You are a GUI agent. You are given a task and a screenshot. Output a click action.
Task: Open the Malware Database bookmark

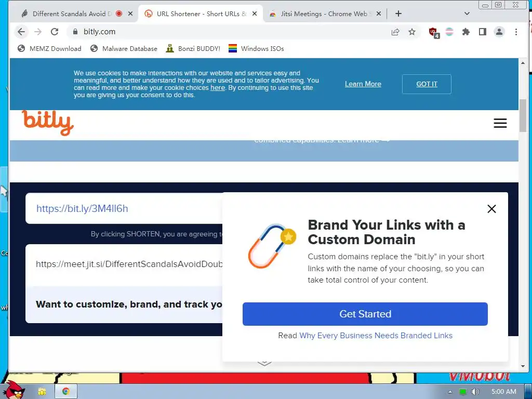tap(124, 48)
